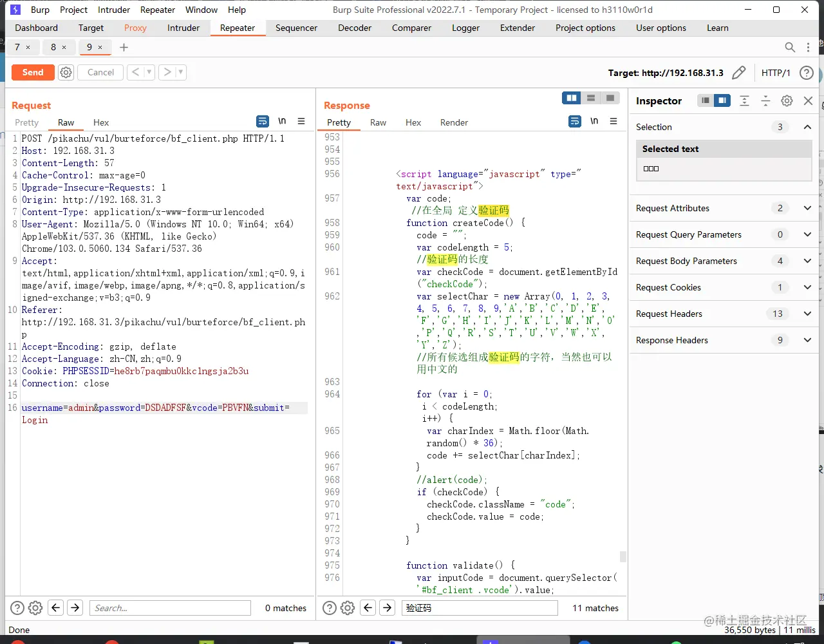Open the Proxy tab

[135, 28]
